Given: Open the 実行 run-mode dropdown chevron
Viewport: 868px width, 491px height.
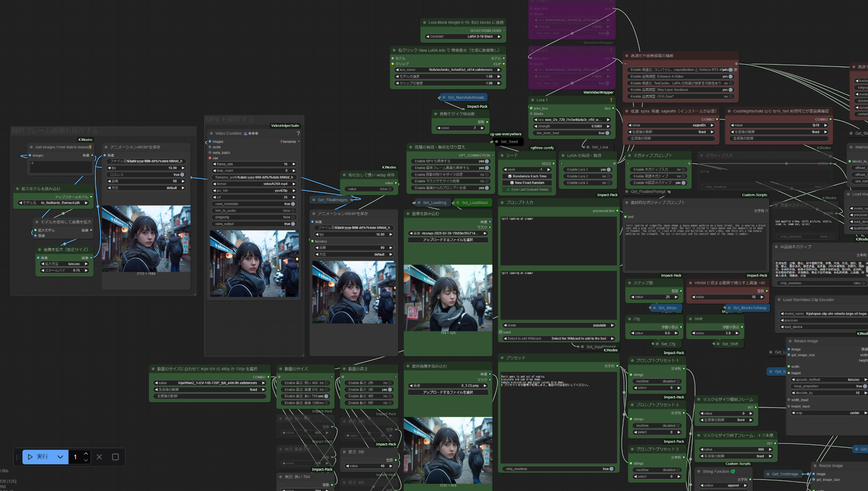Looking at the screenshot, I should (60, 457).
